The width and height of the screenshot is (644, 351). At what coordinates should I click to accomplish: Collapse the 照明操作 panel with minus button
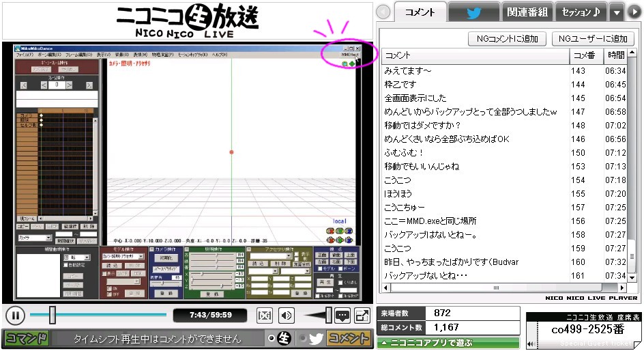coord(186,249)
